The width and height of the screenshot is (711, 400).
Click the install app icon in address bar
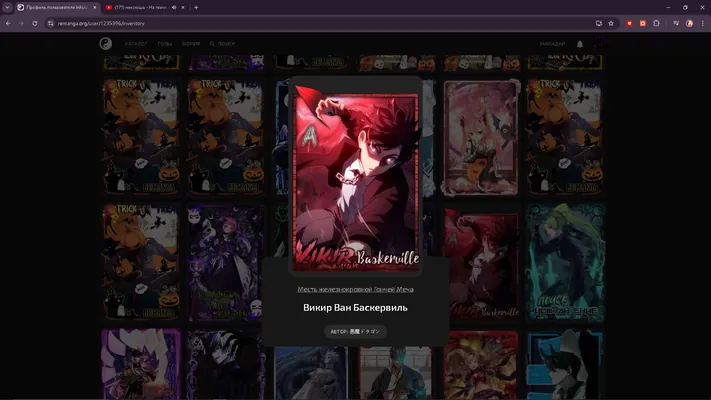click(x=599, y=23)
